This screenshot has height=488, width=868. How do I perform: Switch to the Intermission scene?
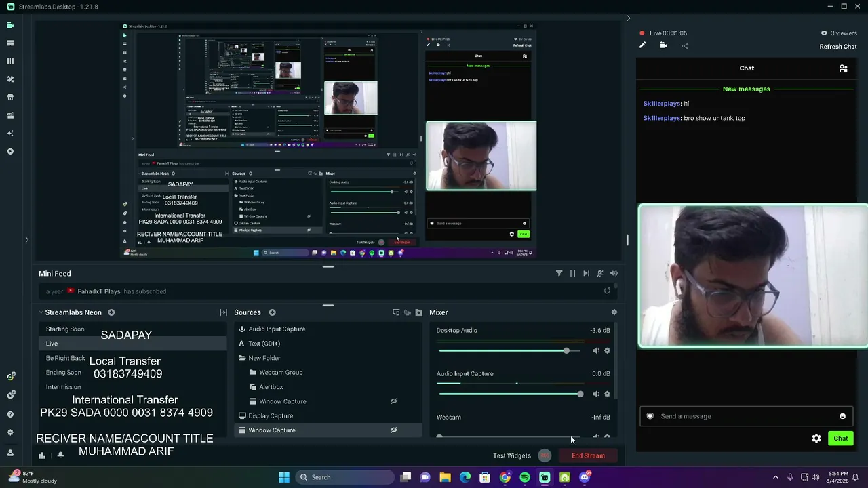point(64,387)
